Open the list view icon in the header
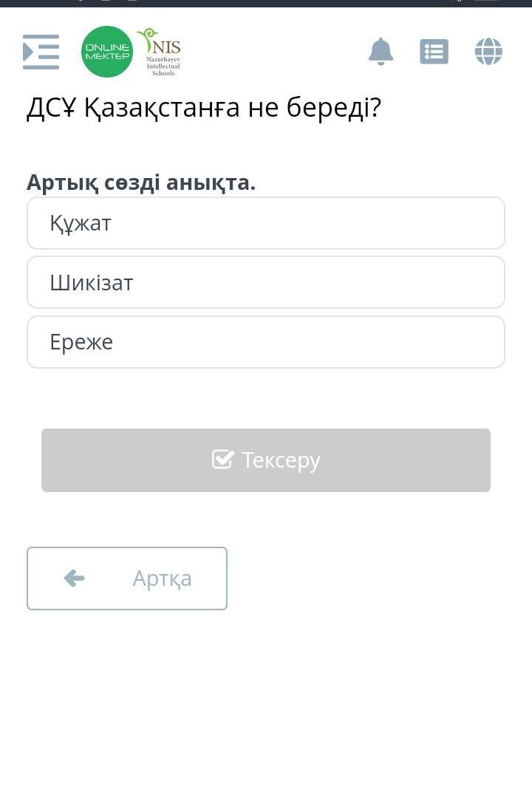Viewport: 532px width, 789px height. click(x=434, y=52)
